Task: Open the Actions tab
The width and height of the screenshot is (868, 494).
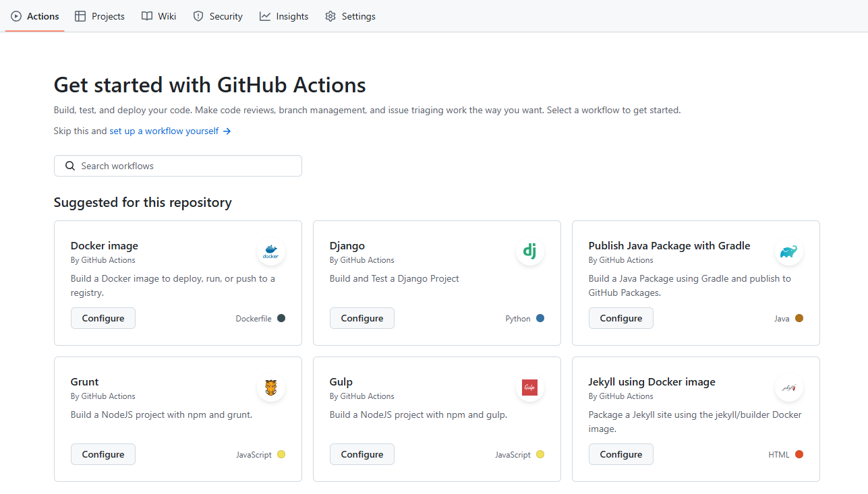Action: (35, 16)
